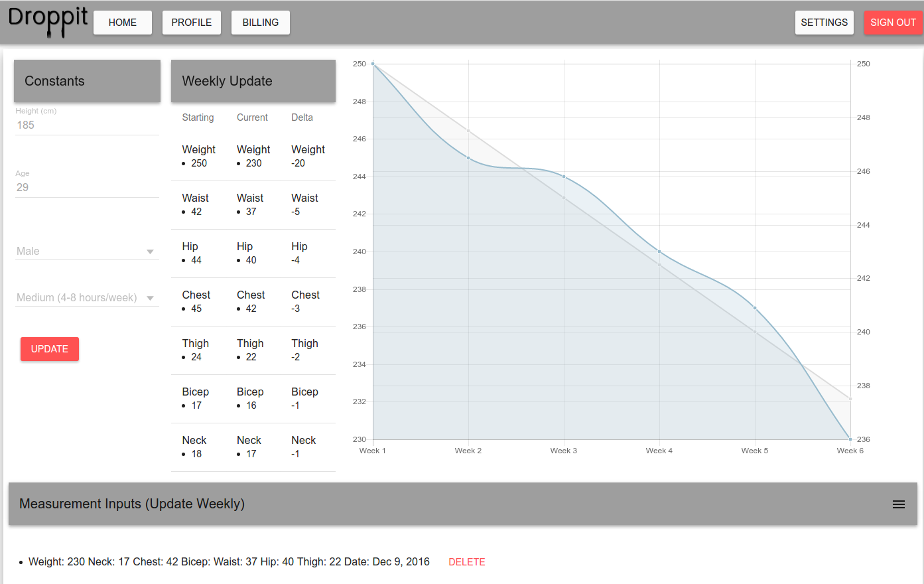Open the PROFILE page
Image resolution: width=924 pixels, height=584 pixels.
[x=192, y=23]
